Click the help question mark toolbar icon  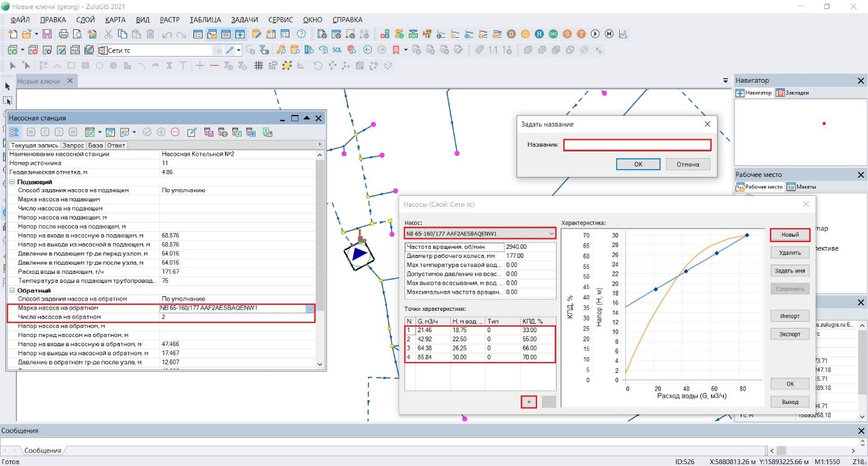(301, 34)
